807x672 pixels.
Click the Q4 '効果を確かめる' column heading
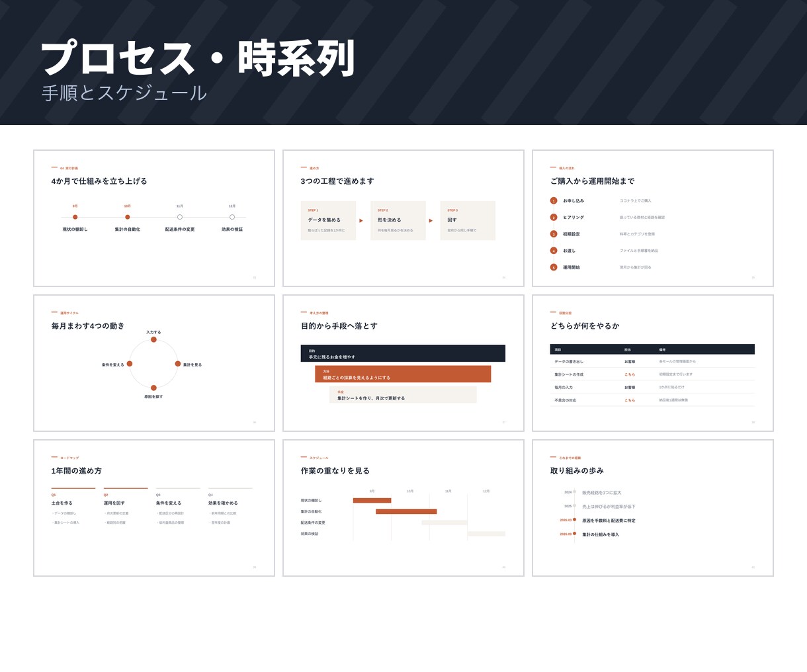tap(223, 503)
